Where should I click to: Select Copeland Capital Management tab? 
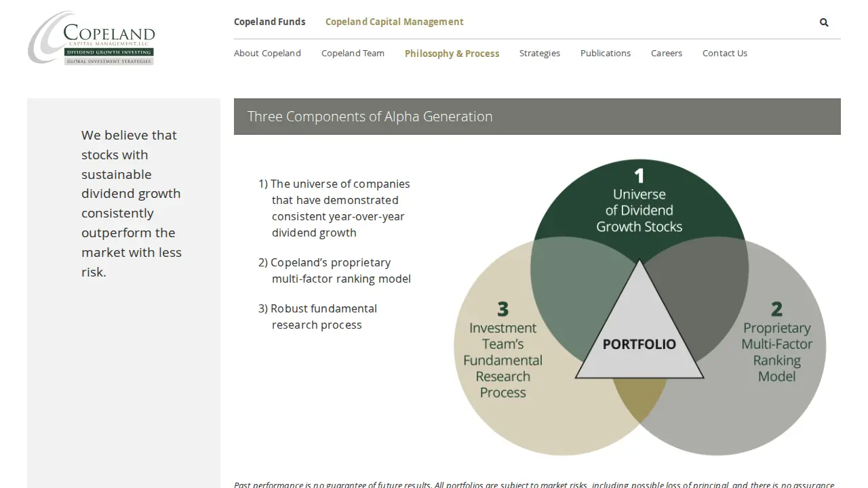point(395,22)
